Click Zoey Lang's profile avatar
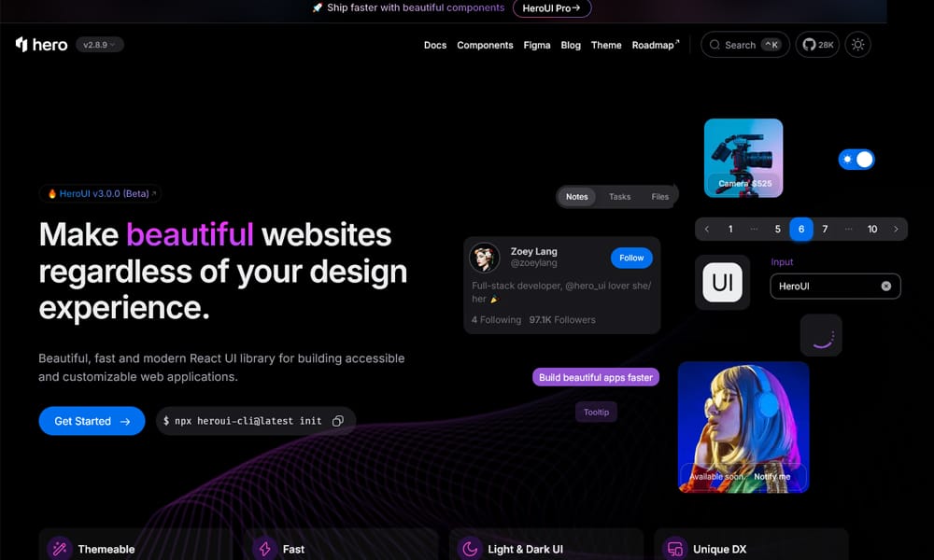934x560 pixels. pos(485,258)
